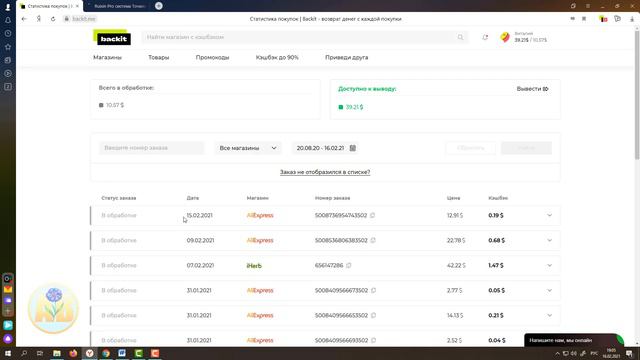Copy order number 5008409566673502
This screenshot has width=640, height=360.
click(x=373, y=290)
